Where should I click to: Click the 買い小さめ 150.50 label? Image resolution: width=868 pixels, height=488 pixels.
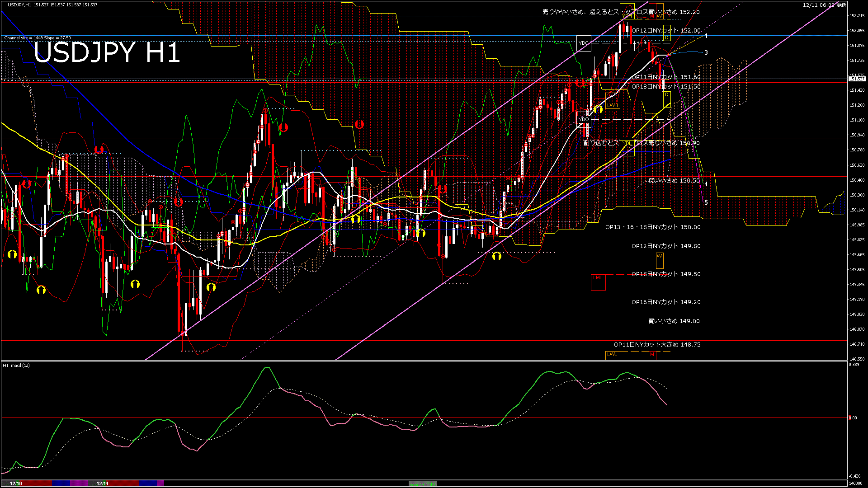coord(674,180)
